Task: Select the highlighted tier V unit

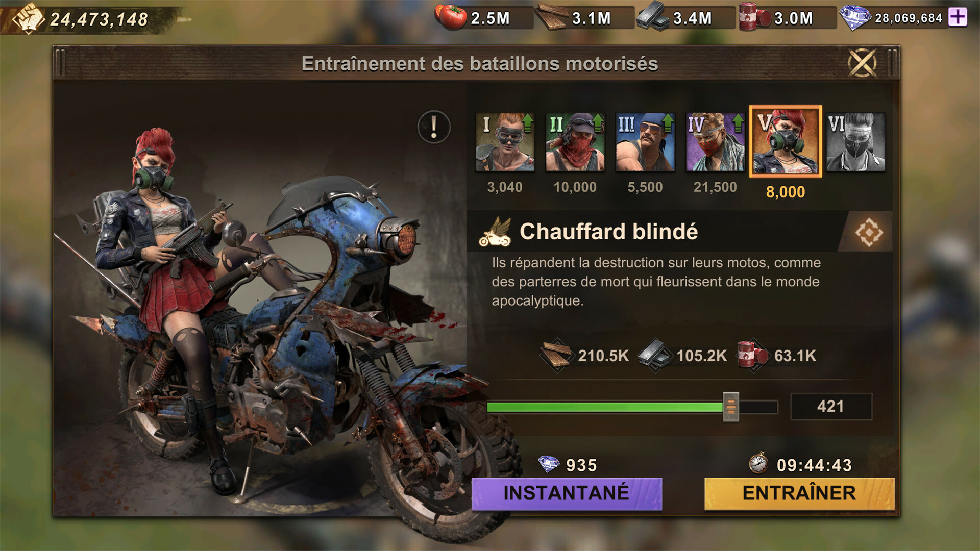Action: [786, 142]
